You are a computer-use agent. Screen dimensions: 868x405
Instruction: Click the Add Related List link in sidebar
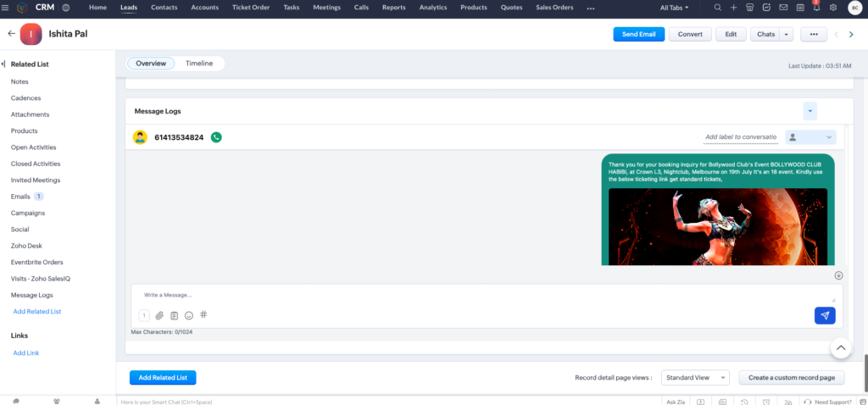37,312
